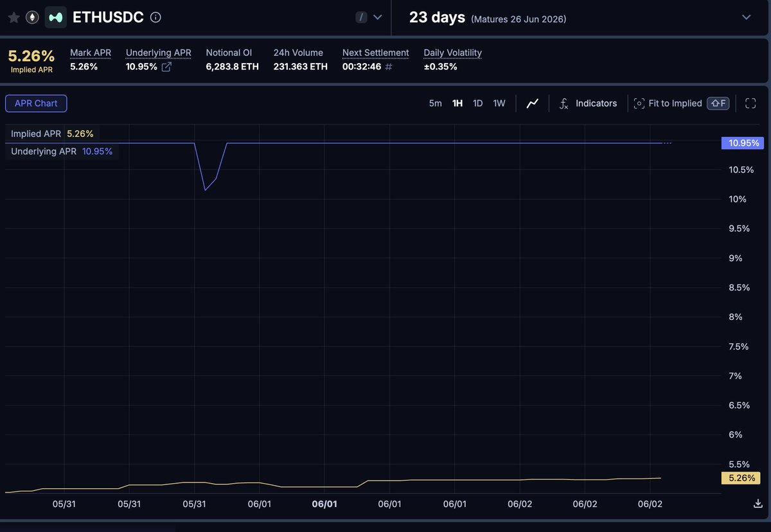Open Underlying APR external link icon
This screenshot has height=532, width=771.
coord(166,67)
